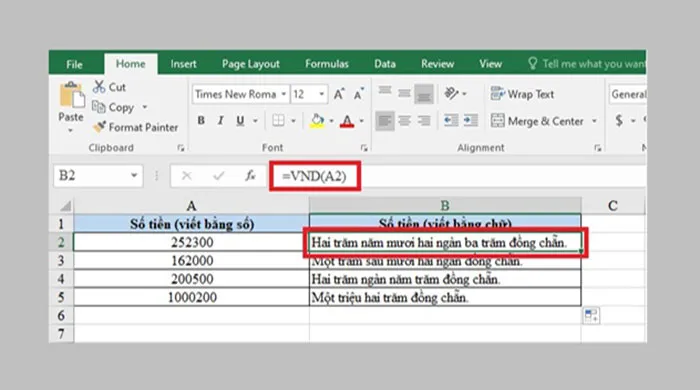The width and height of the screenshot is (700, 390).
Task: Expand fill color dropdown arrow
Action: coord(331,120)
